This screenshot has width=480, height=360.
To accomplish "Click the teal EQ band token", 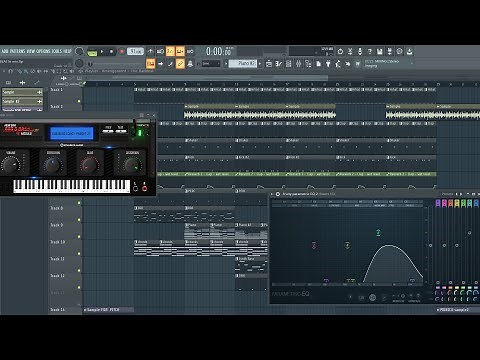I will tap(378, 232).
